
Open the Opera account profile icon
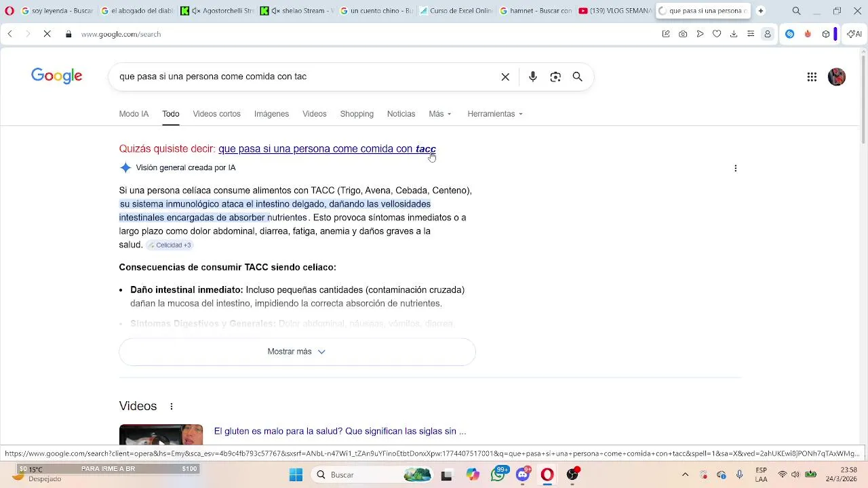(768, 34)
